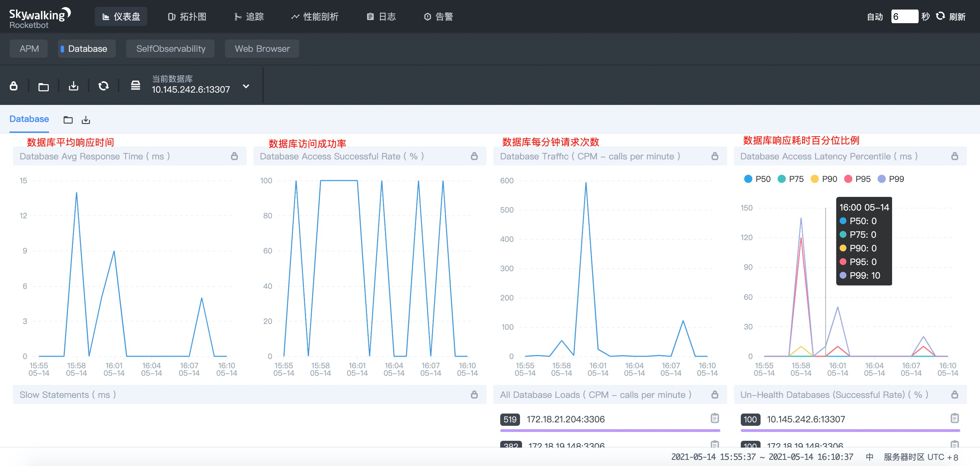Open the dashboard templates folder icon

click(x=44, y=86)
